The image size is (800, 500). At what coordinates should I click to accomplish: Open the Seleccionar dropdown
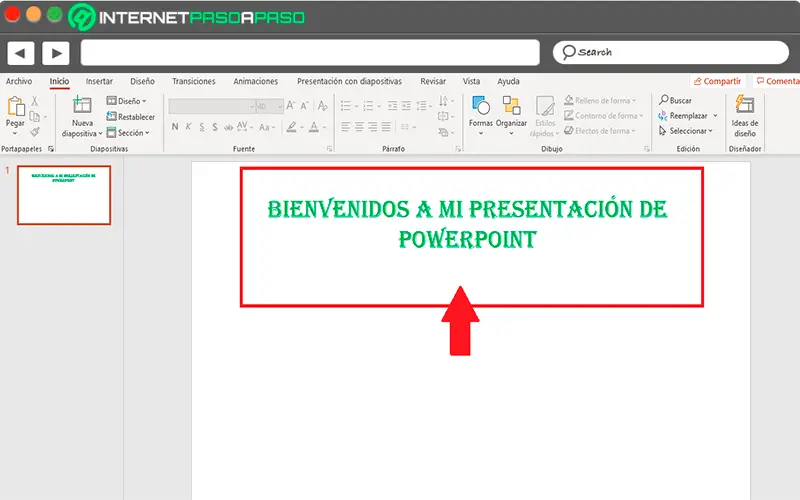point(688,131)
